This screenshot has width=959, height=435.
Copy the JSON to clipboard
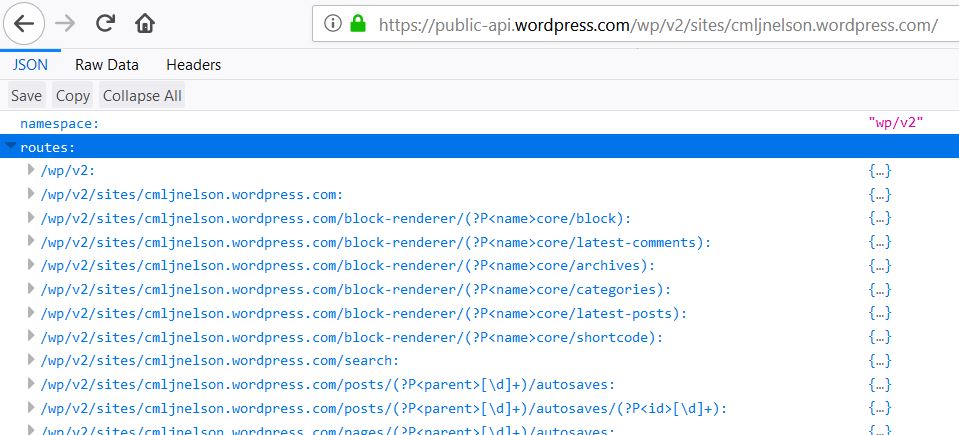click(73, 96)
